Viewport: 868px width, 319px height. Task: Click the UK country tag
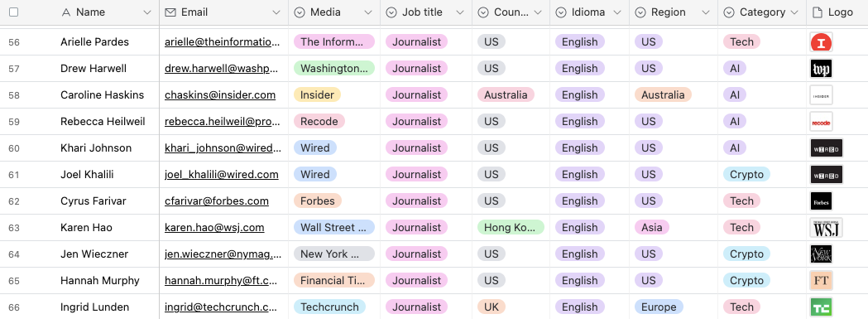(492, 307)
